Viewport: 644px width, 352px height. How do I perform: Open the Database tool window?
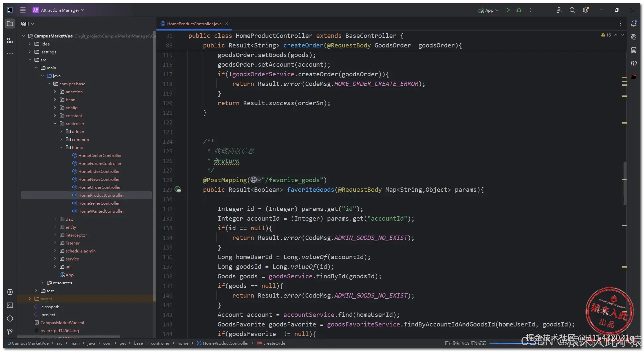634,50
